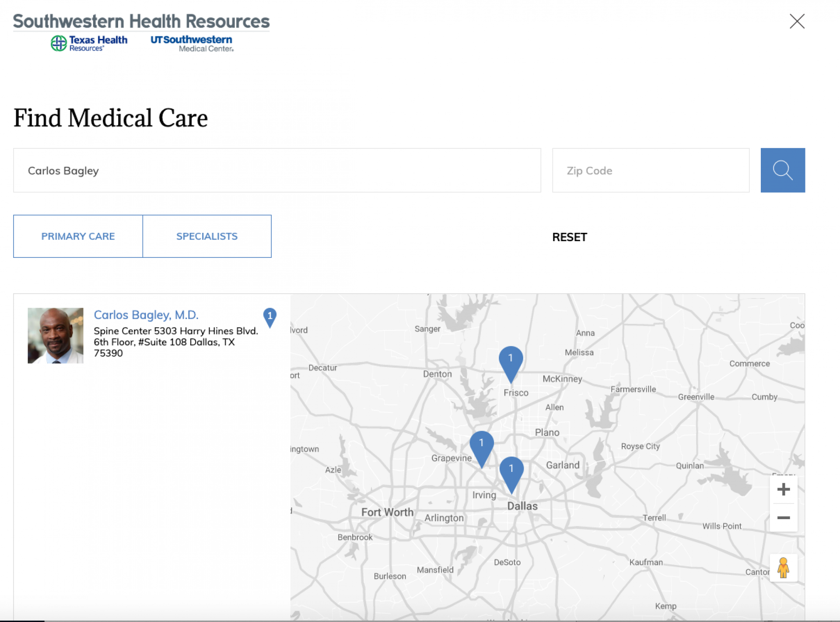
Task: Click the magnifying glass search button
Action: pos(782,170)
